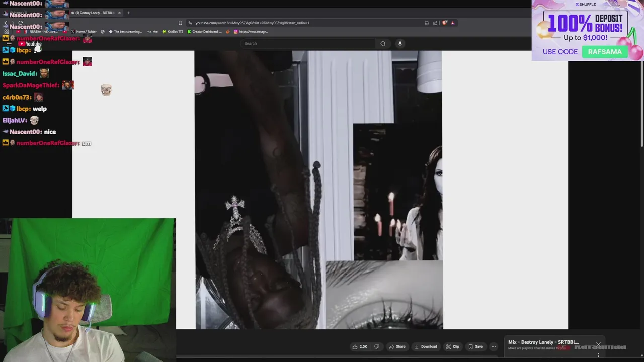Open the Home / Twitter bookmark
Screen dimensions: 644x362
click(x=84, y=32)
